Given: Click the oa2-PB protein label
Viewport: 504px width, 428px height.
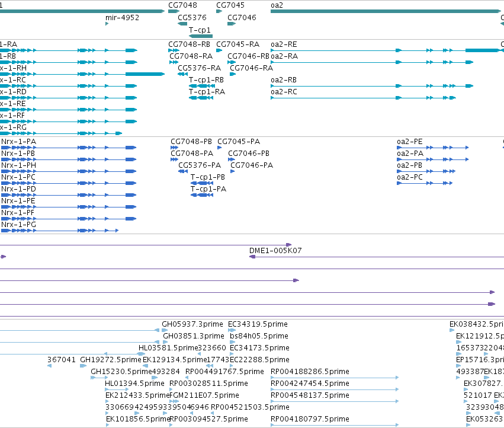Looking at the screenshot, I should [409, 166].
